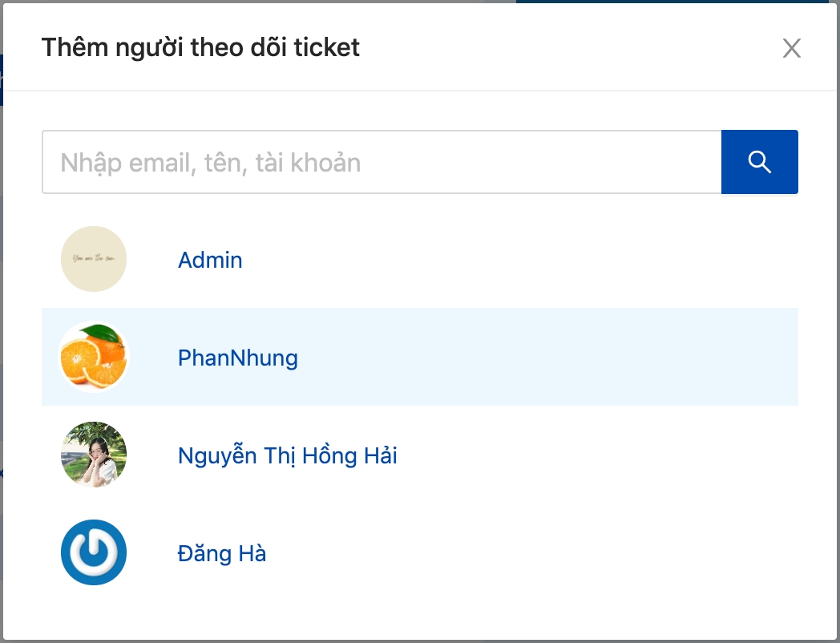The image size is (840, 643).
Task: Close the add ticket follower dialog
Action: 791,49
